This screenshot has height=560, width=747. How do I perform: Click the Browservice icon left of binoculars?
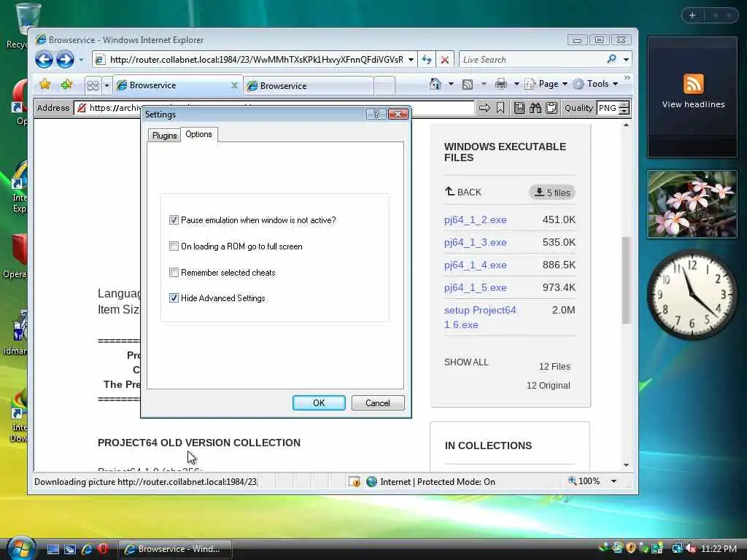coord(519,108)
